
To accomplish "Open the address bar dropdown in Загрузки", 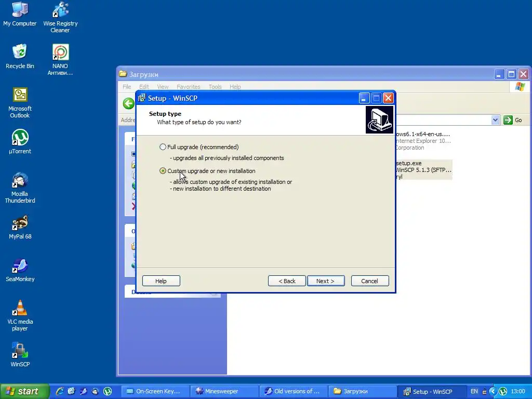I will pyautogui.click(x=495, y=120).
